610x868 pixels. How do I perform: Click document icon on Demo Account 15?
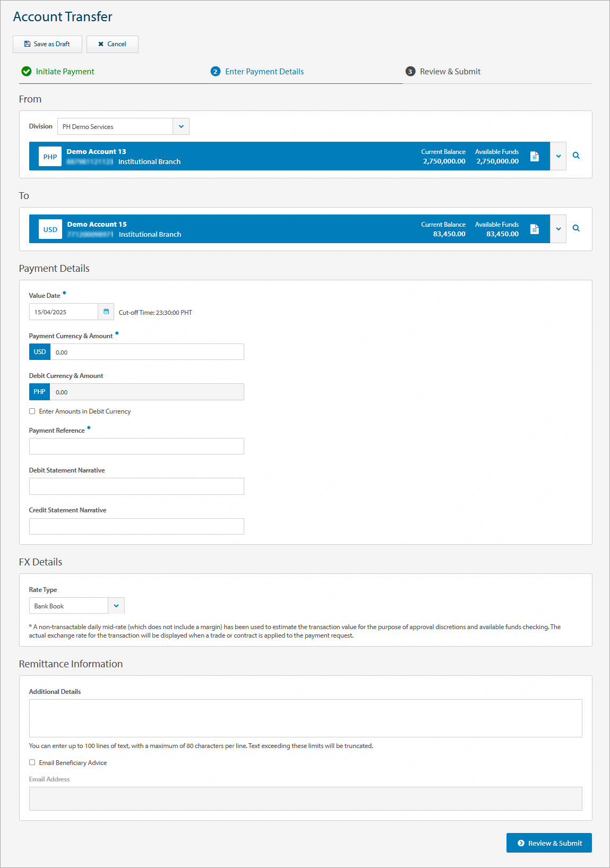pyautogui.click(x=535, y=229)
